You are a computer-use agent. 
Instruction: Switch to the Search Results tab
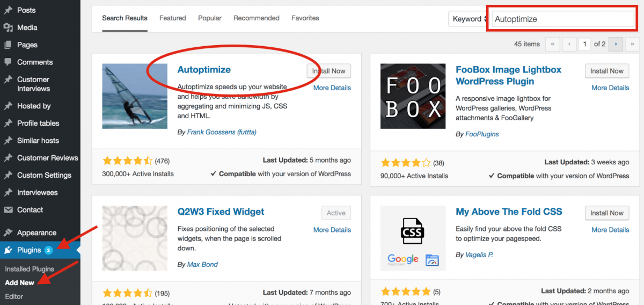click(125, 18)
